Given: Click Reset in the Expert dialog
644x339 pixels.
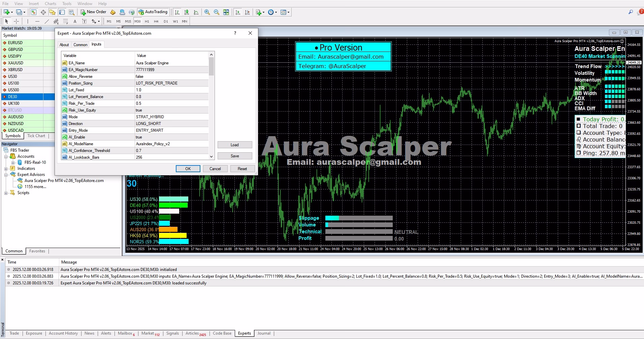Looking at the screenshot, I should (243, 169).
